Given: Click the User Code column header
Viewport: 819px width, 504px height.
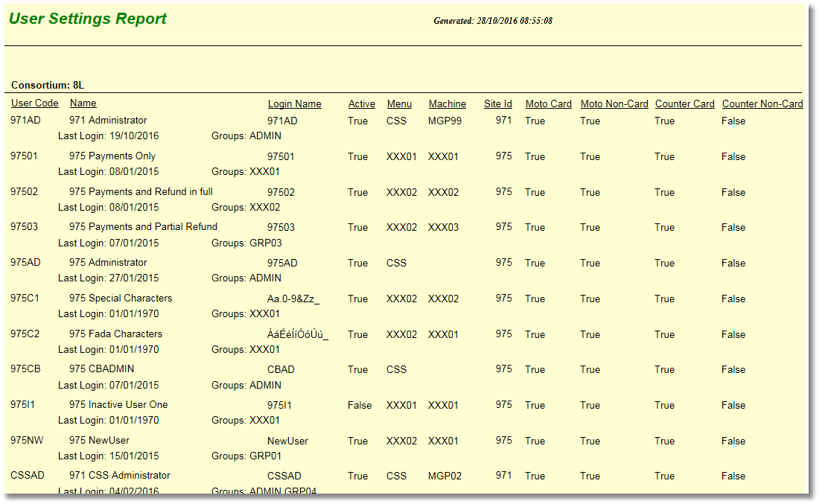Looking at the screenshot, I should click(x=34, y=103).
